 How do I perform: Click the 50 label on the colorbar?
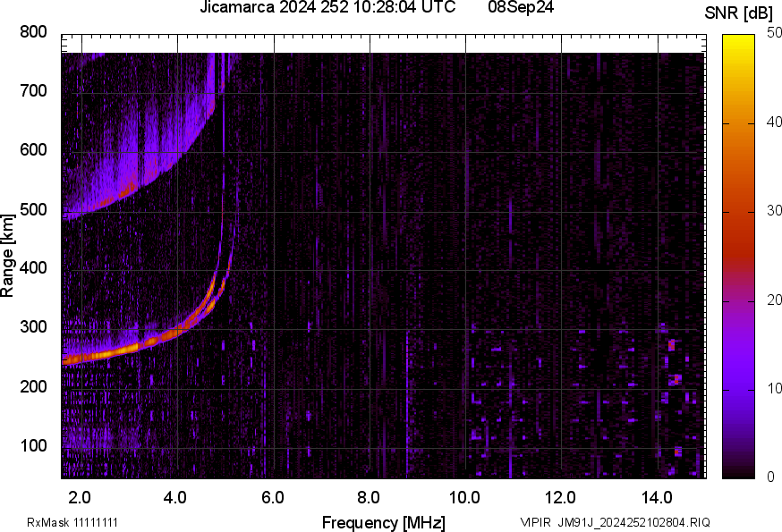[774, 33]
